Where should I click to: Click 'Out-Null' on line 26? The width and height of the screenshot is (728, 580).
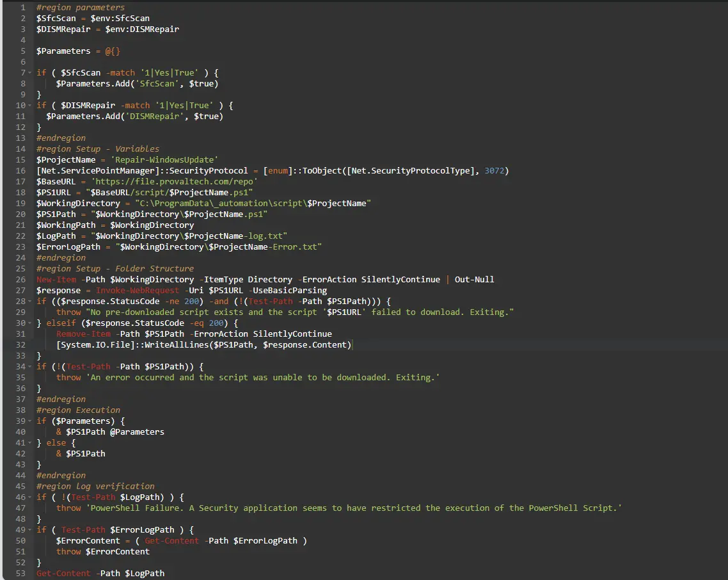[475, 279]
